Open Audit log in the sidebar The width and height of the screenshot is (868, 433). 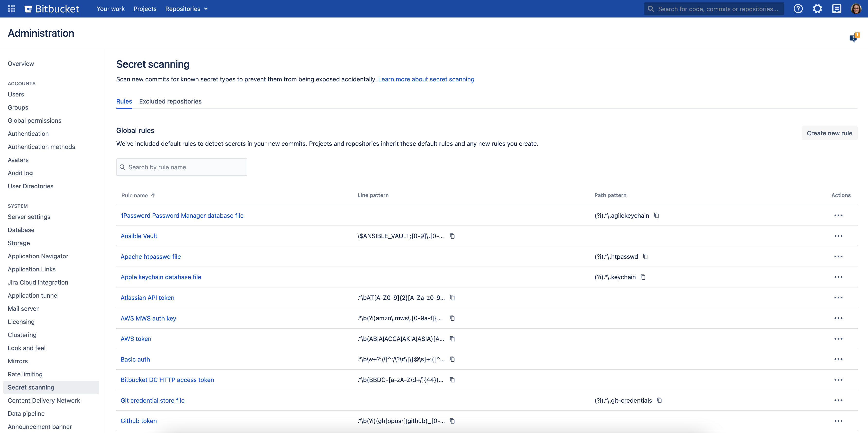[20, 173]
